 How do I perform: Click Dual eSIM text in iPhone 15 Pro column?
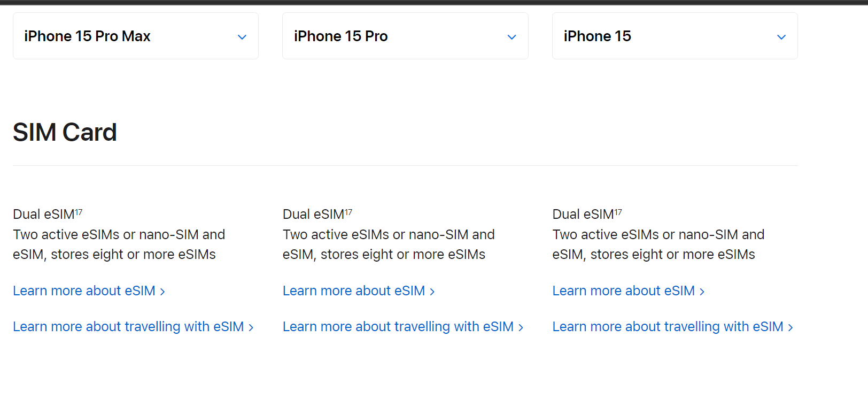314,215
